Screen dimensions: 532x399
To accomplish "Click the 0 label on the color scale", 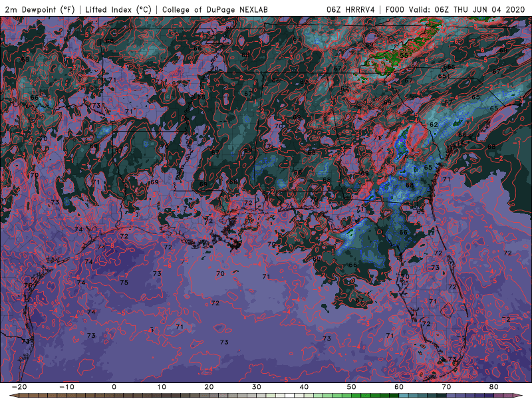I will 114,387.
